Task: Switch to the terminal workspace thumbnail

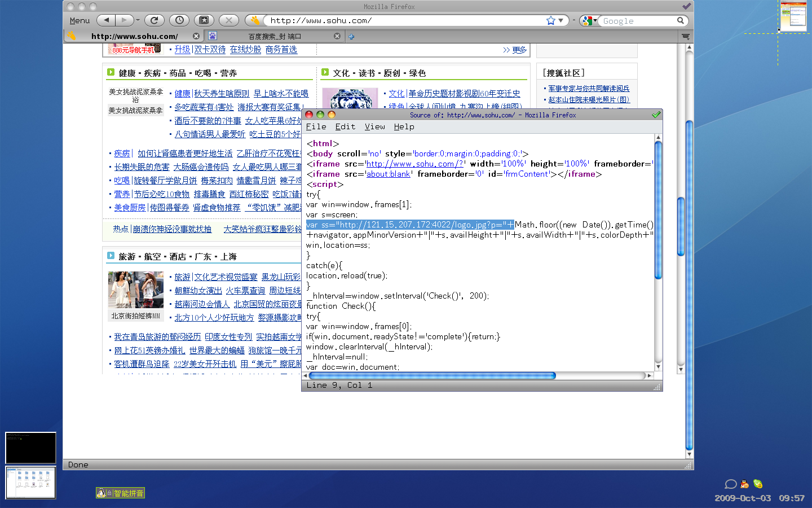Action: (x=30, y=448)
